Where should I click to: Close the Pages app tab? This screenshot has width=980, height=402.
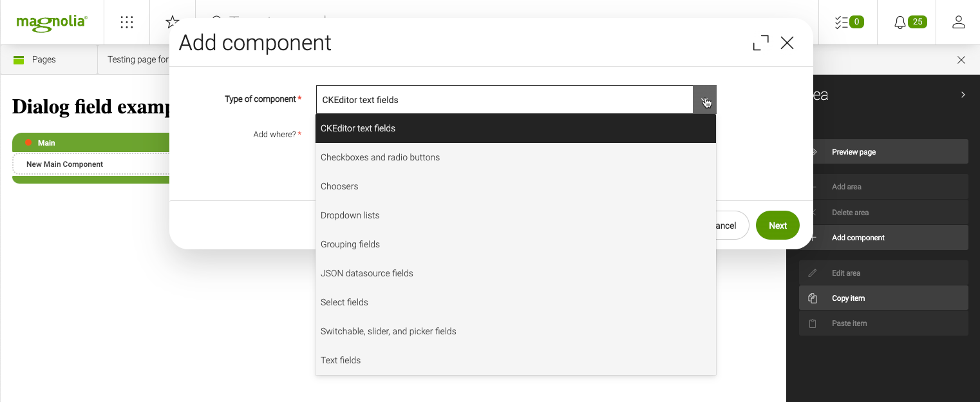961,60
